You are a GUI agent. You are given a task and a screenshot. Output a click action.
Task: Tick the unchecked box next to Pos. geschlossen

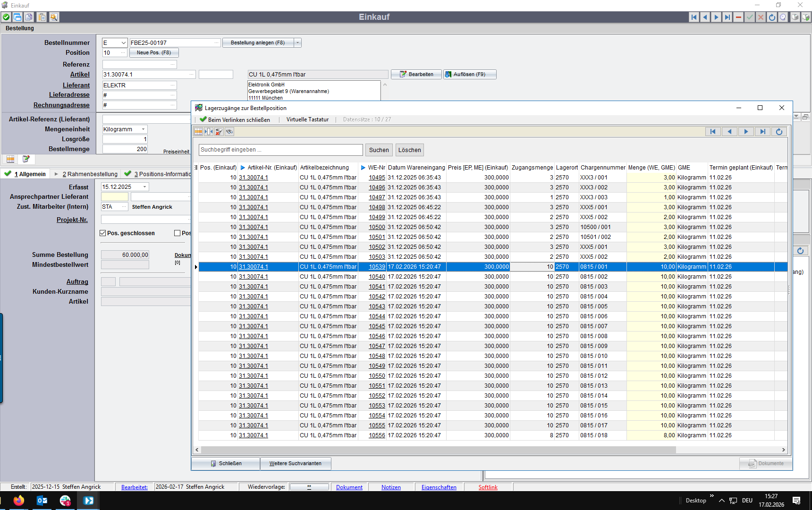click(x=178, y=233)
